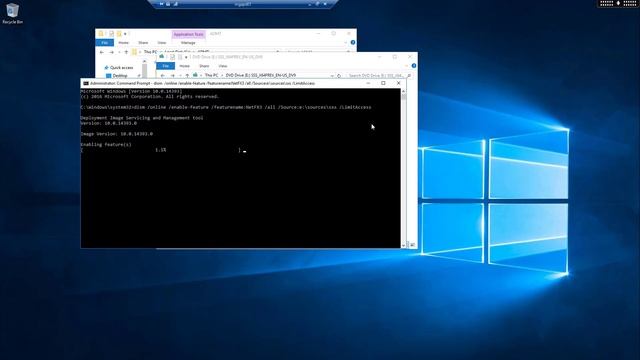Open recent locations dropdown in DVD Drive window
This screenshot has height=360, width=640.
pos(180,76)
